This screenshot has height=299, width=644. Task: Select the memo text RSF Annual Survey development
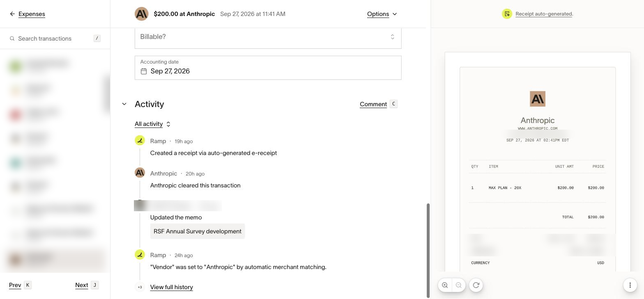[198, 231]
